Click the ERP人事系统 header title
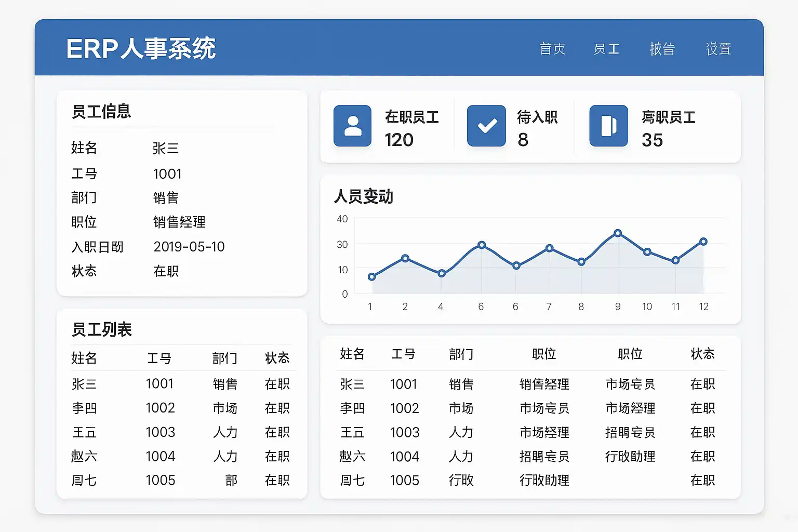Image resolution: width=798 pixels, height=532 pixels. click(x=141, y=49)
